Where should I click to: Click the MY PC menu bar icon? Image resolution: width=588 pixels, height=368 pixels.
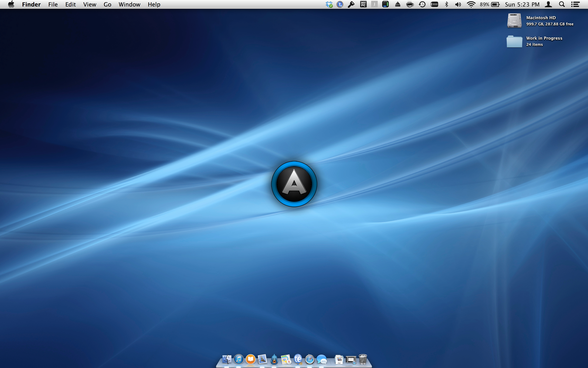coord(363,4)
